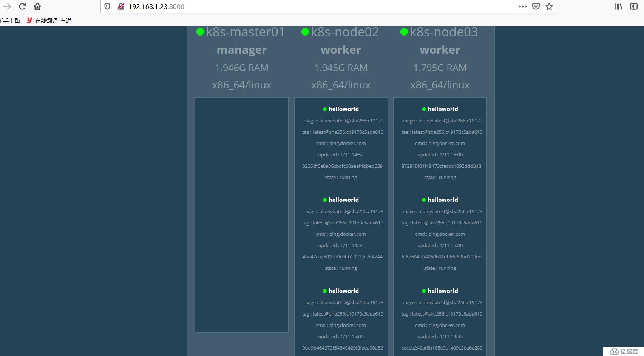Click helloworld task updated 1/11 14:59 title

pos(344,200)
